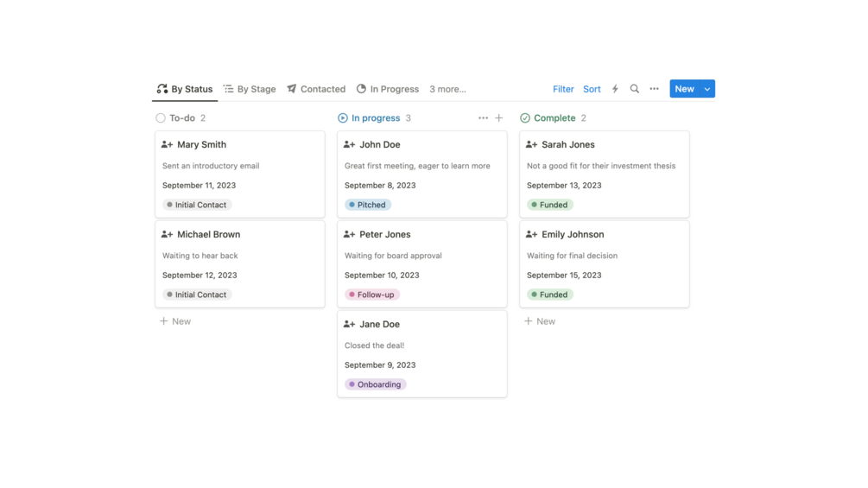Screen dimensions: 868x488
Task: Open the view options three-dot menu
Action: 655,88
